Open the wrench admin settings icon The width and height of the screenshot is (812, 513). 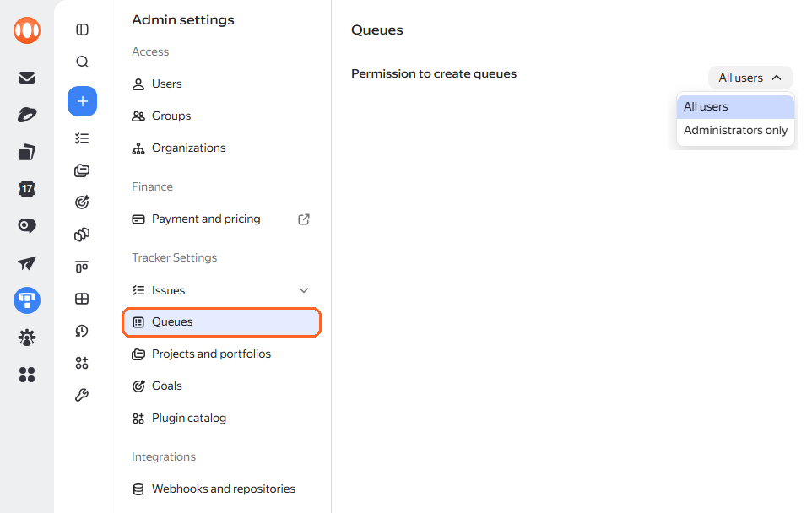click(82, 396)
